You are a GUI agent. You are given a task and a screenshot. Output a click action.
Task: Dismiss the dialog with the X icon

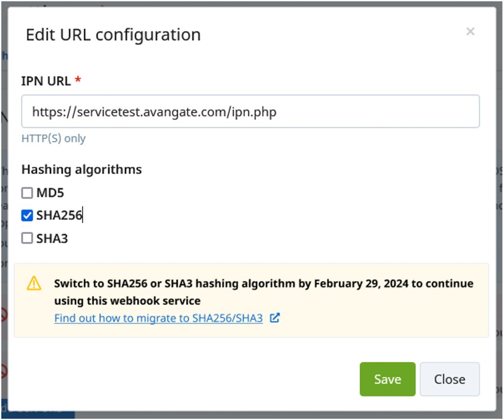(x=470, y=31)
